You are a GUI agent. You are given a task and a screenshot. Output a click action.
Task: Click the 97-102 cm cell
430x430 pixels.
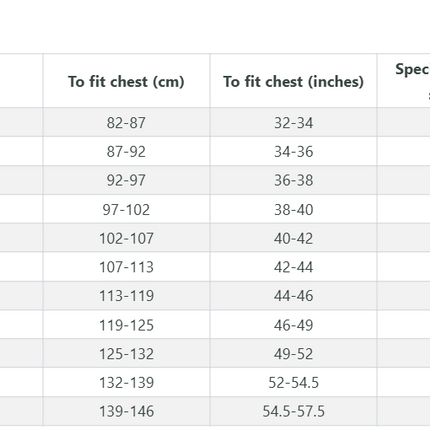(x=126, y=209)
